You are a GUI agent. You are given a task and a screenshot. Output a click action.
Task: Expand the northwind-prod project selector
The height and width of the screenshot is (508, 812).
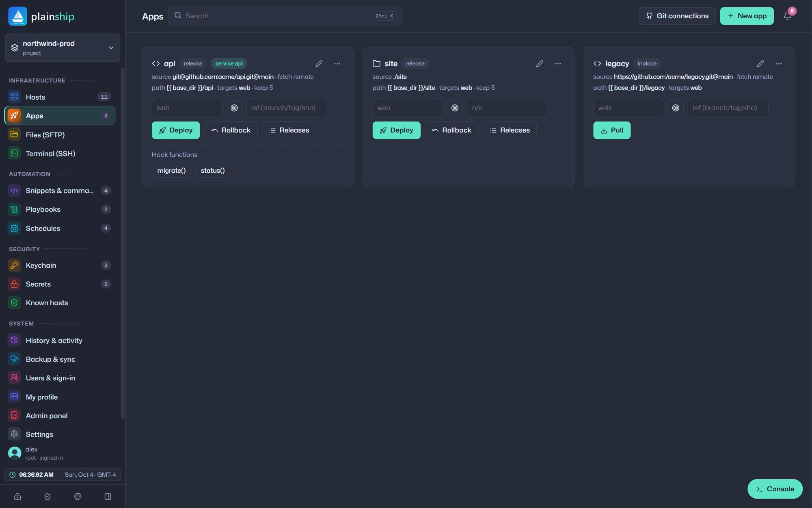click(63, 48)
